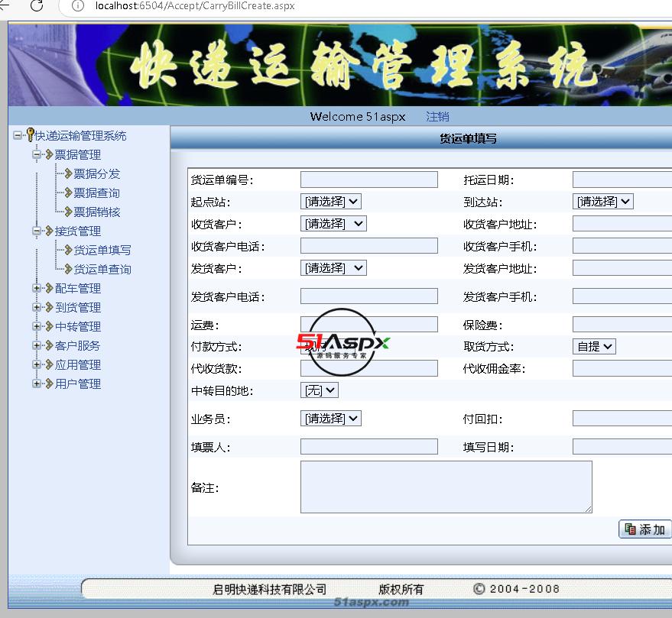Expand the 用户管理 tree node

[37, 383]
